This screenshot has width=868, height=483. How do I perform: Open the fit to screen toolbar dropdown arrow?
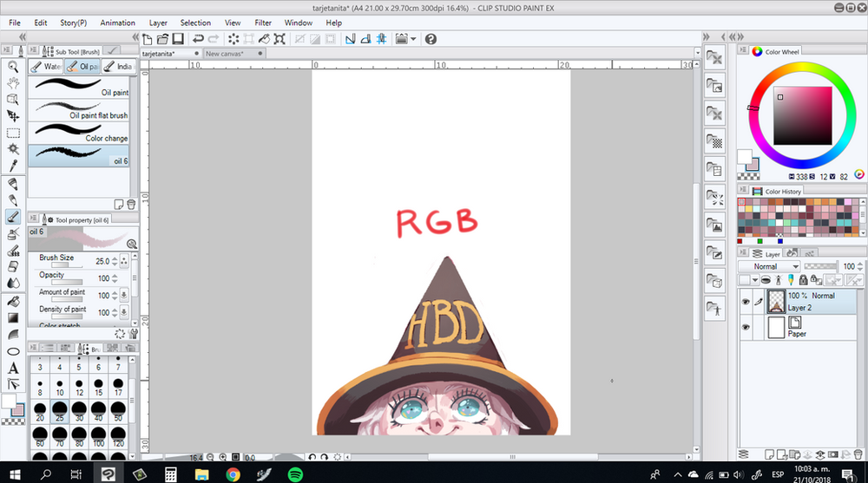(x=413, y=39)
